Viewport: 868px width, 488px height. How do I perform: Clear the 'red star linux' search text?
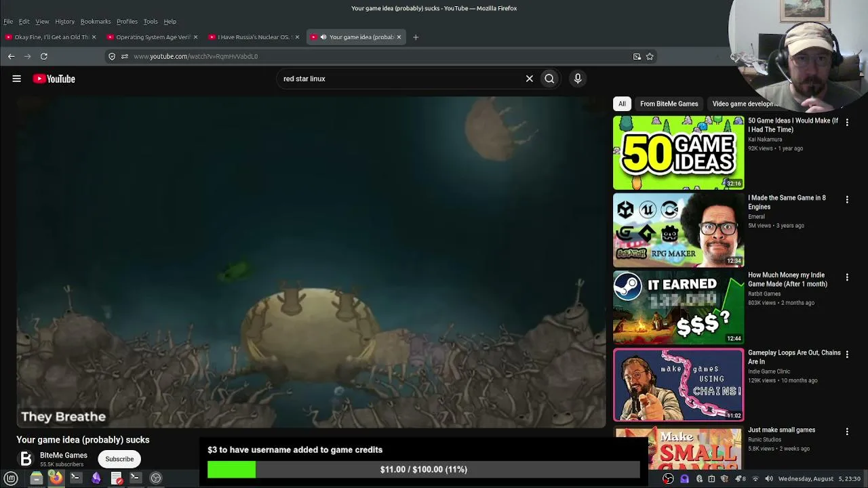pos(530,79)
